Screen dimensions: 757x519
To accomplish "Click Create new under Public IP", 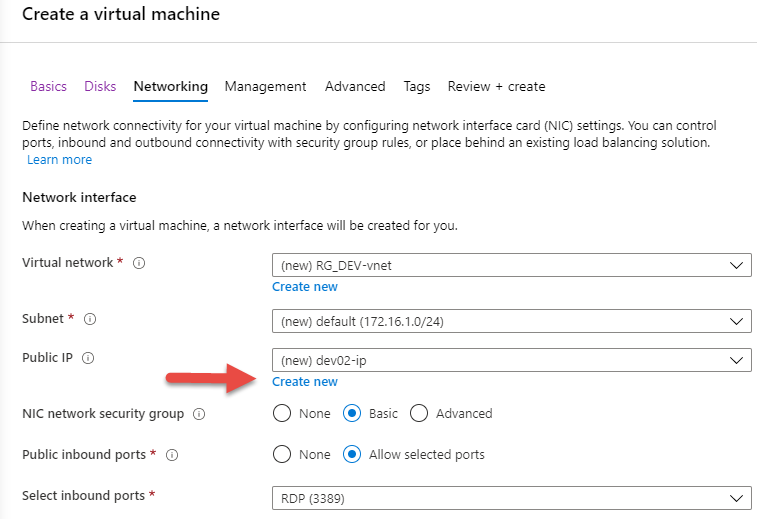I will click(x=305, y=382).
